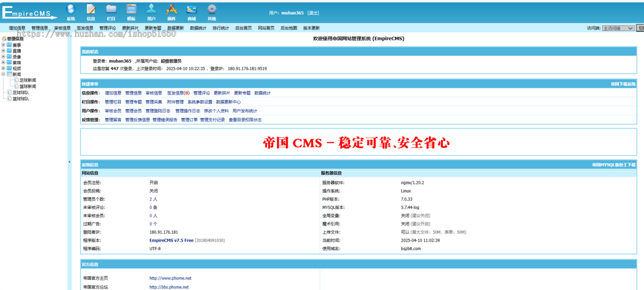
Task: Open 排行统计 from the menu bar
Action: [x=221, y=28]
